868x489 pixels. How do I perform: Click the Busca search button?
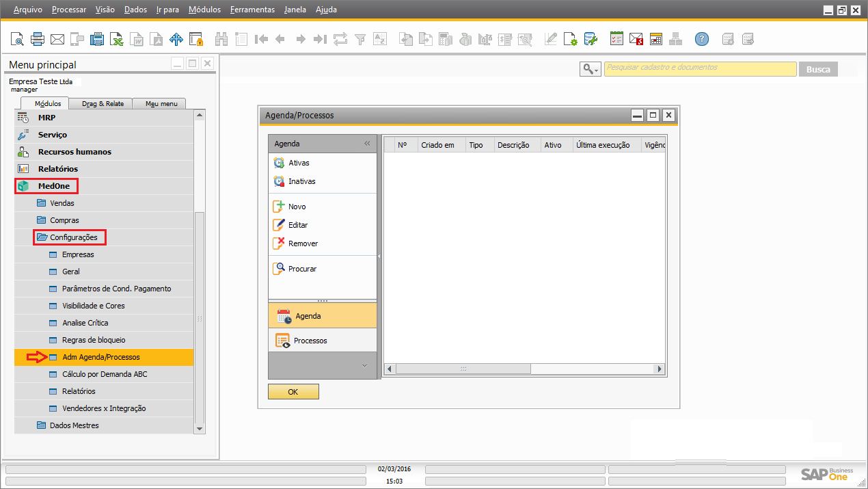(819, 69)
